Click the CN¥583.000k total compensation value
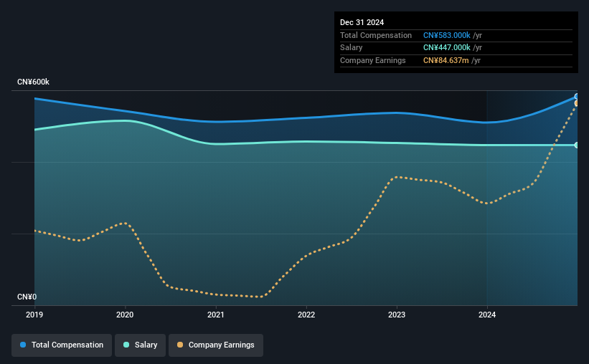 (x=447, y=35)
